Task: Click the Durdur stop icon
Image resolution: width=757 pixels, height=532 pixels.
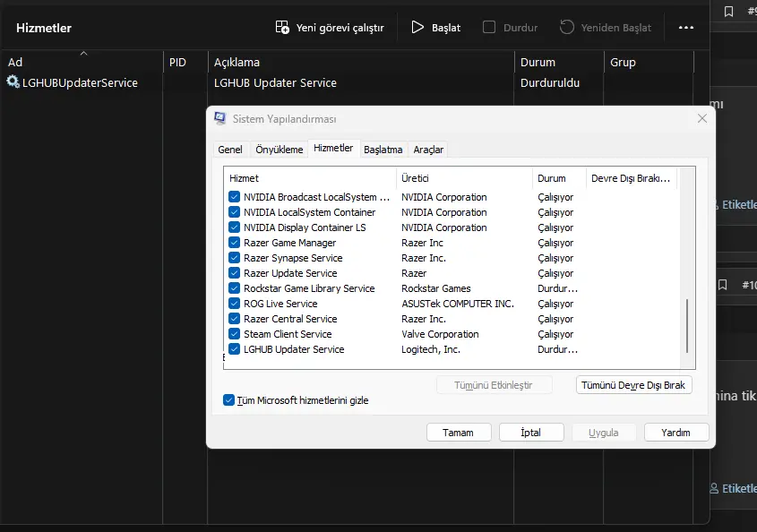Action: click(489, 28)
